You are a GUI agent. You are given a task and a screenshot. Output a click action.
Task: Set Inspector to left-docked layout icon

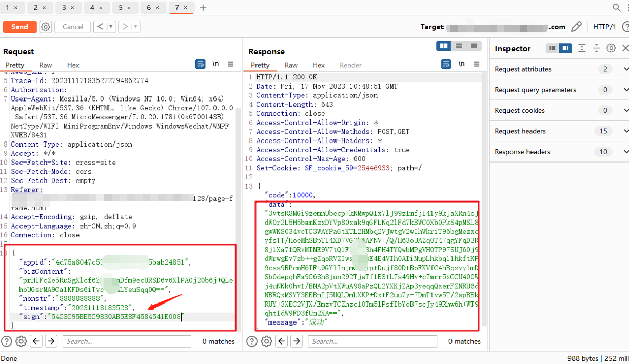point(552,48)
